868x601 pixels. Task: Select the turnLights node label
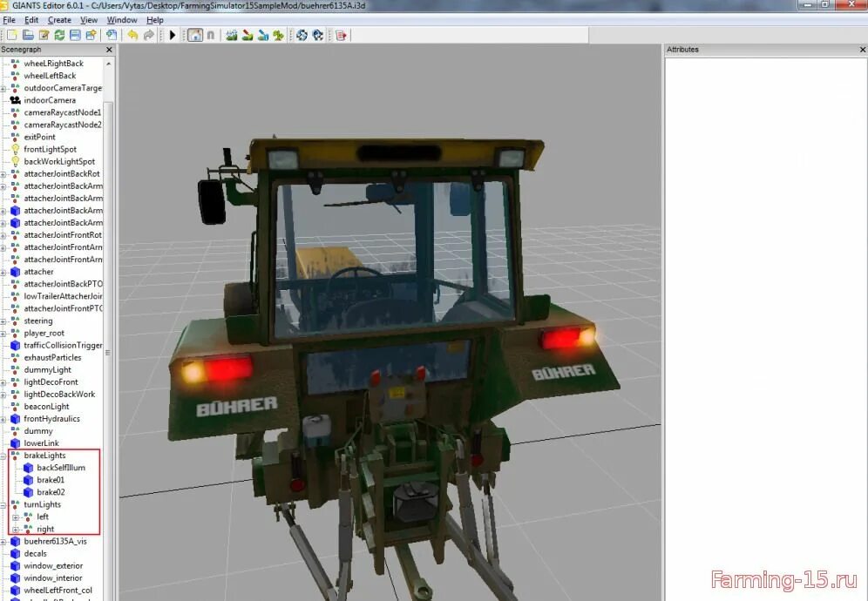click(42, 504)
